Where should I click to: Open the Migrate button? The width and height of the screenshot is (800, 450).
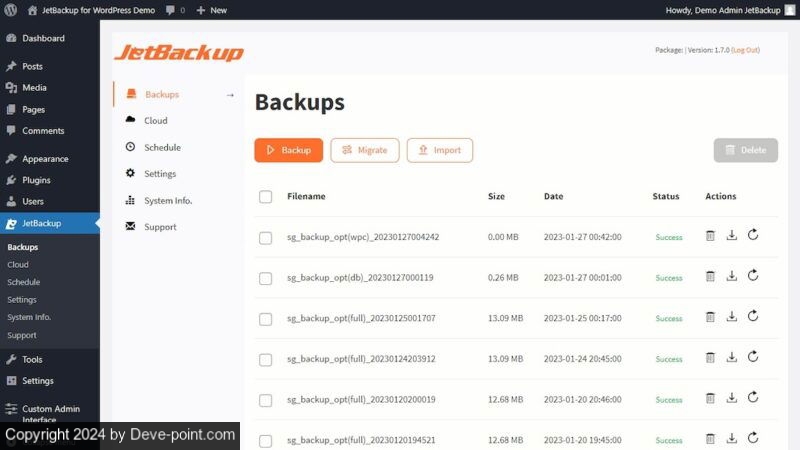coord(365,150)
